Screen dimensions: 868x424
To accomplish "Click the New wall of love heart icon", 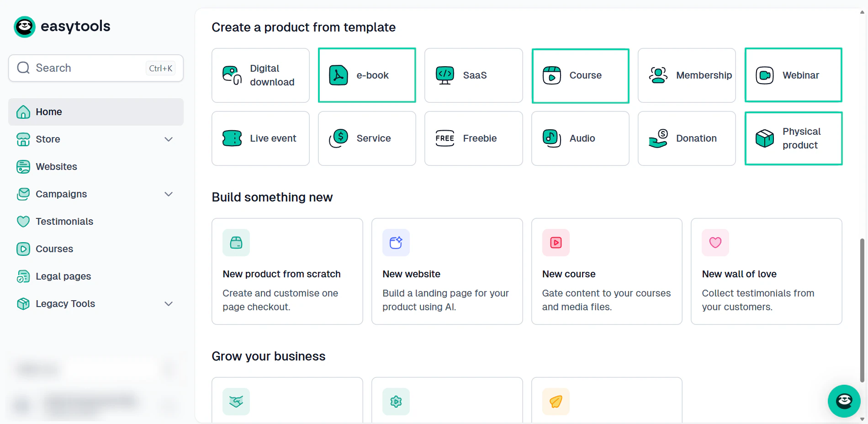I will click(715, 243).
